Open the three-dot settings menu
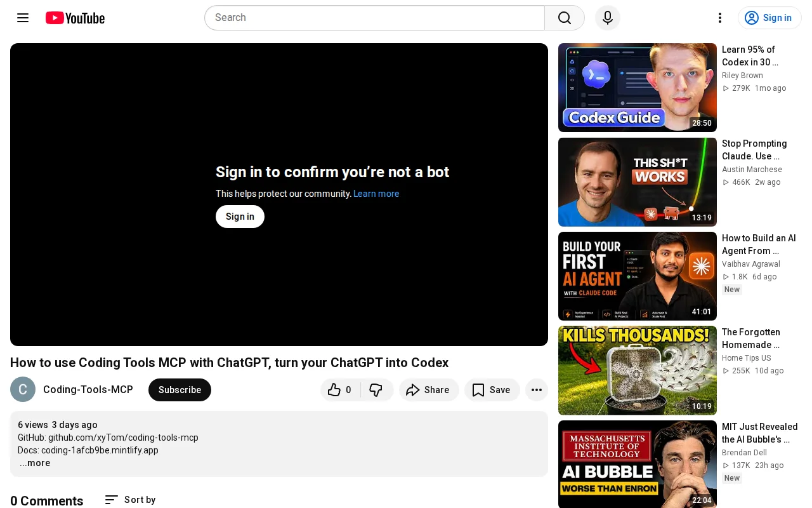The height and width of the screenshot is (508, 812). [720, 18]
